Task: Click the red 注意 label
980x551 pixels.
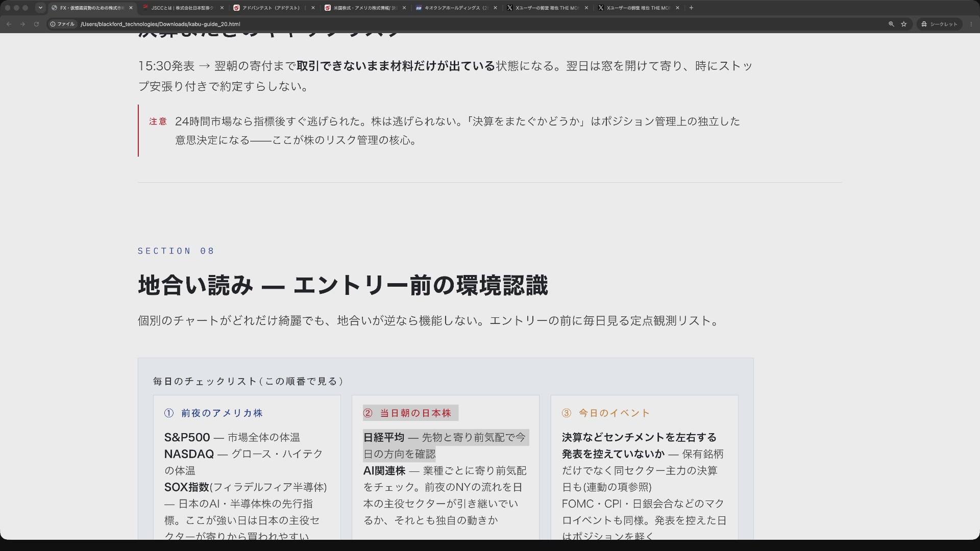Action: [x=158, y=121]
